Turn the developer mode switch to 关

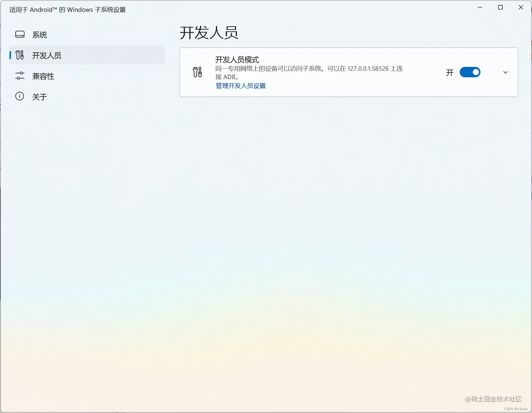(470, 72)
